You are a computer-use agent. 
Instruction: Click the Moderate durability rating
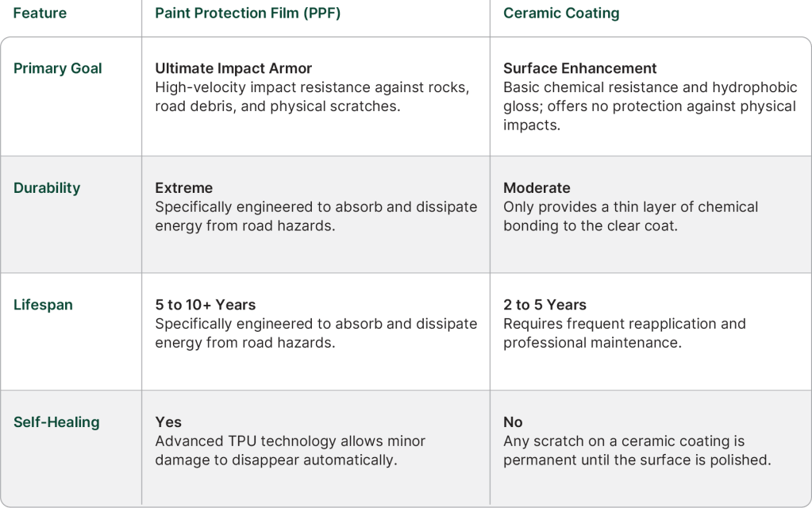tap(537, 188)
